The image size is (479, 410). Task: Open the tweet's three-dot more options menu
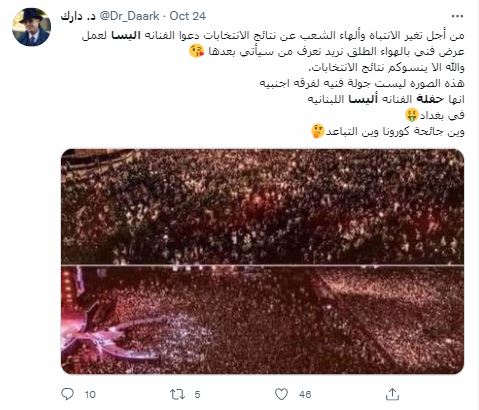[x=457, y=16]
